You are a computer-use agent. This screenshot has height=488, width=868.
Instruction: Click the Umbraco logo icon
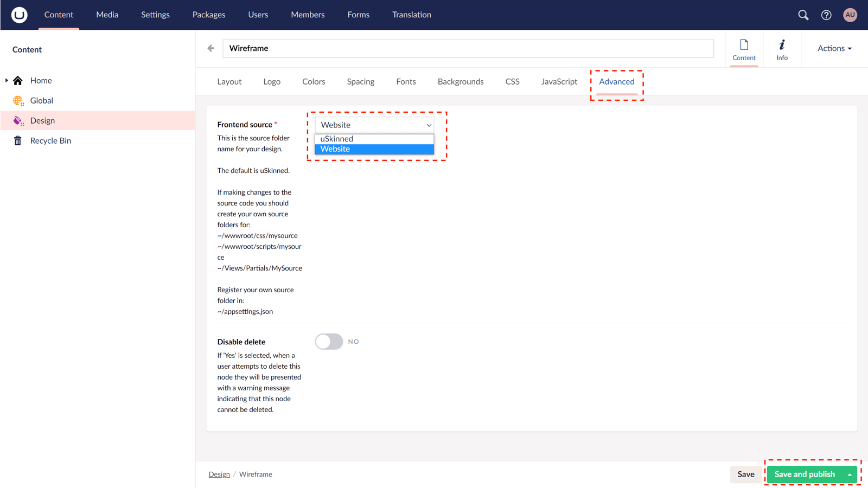19,15
